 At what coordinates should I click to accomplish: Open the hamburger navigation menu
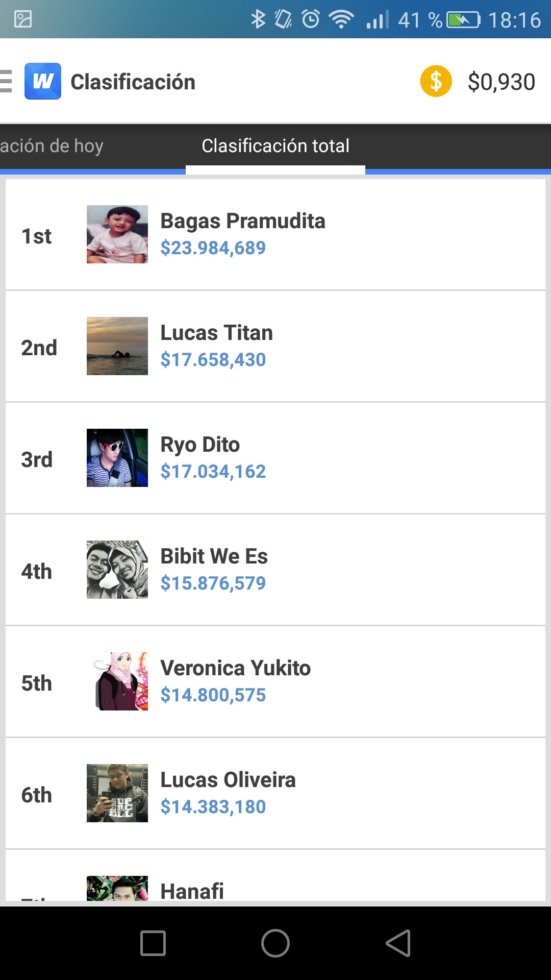[6, 81]
